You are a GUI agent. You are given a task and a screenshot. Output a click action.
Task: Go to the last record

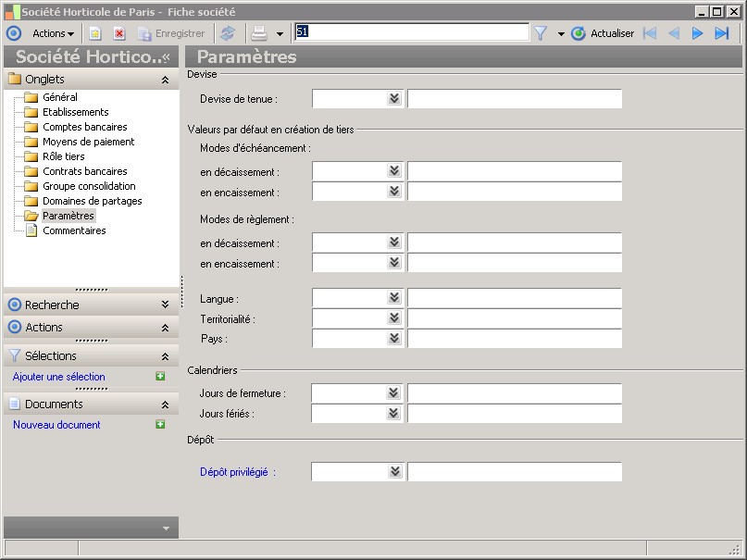point(721,33)
